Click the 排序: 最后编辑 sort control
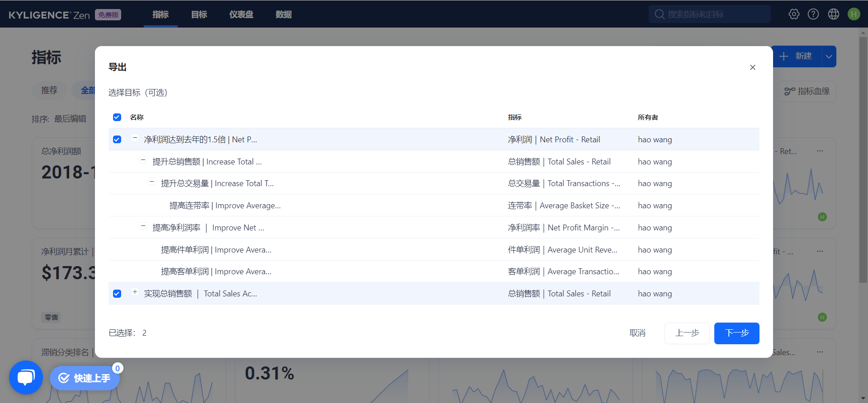Viewport: 868px width, 403px height. [59, 119]
